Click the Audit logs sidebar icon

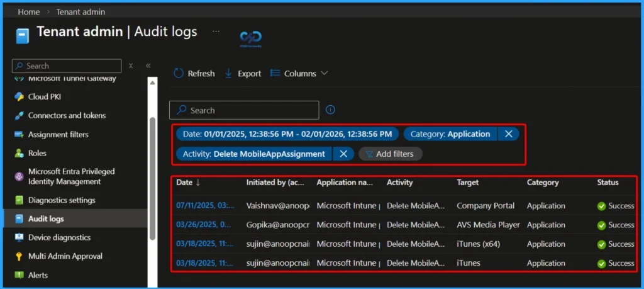coord(19,218)
